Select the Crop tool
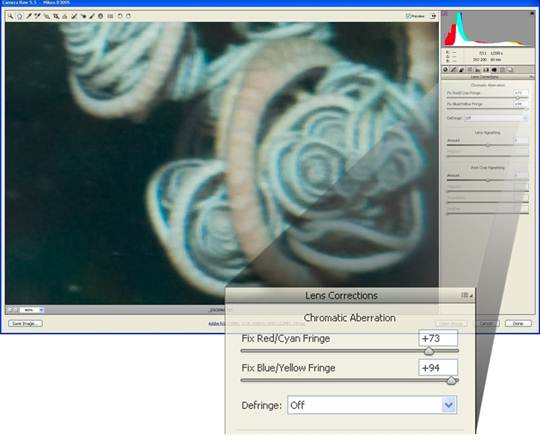Screen dimensions: 540x445 [56, 16]
